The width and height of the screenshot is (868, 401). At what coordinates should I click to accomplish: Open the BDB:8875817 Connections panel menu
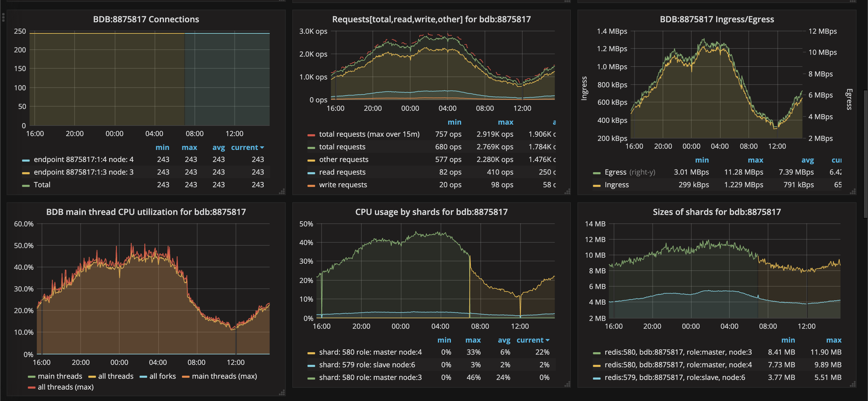pyautogui.click(x=146, y=19)
